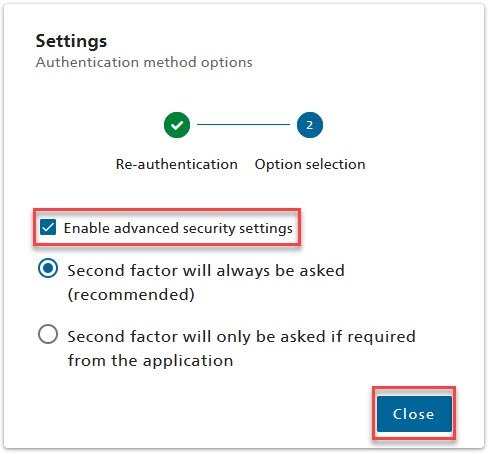Screen dimensions: 490x454
Task: Click the green checkmark step icon
Action: [177, 125]
